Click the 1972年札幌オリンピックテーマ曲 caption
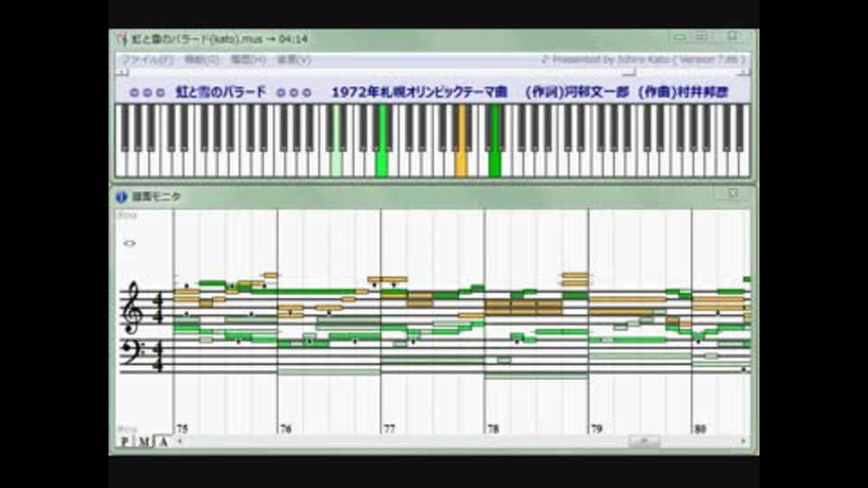The width and height of the screenshot is (868, 488). coord(420,92)
